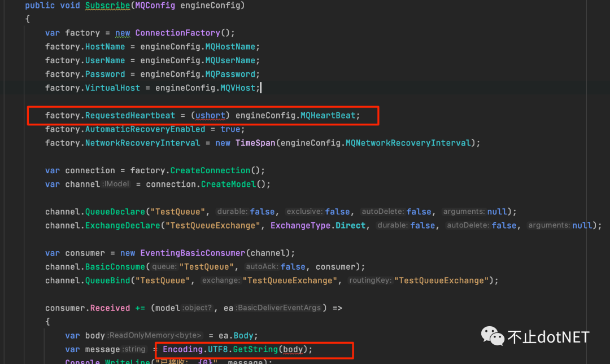The image size is (610, 364).
Task: Click the routingKey parameter hint
Action: click(x=369, y=280)
